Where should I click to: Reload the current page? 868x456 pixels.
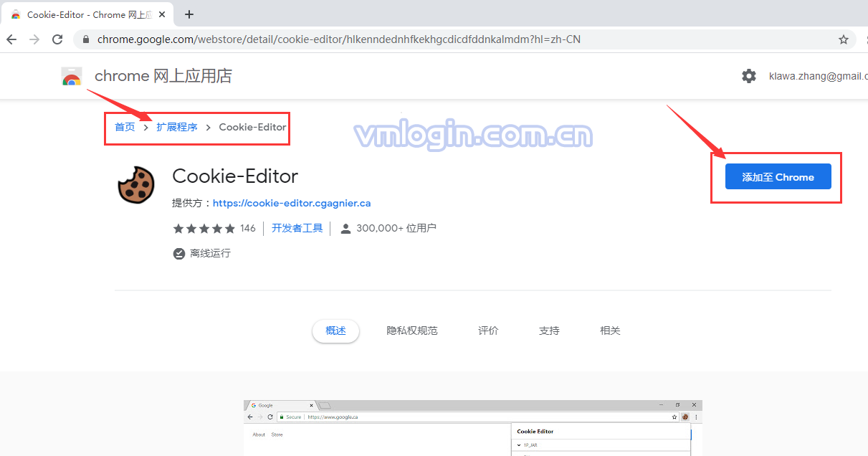click(x=57, y=39)
